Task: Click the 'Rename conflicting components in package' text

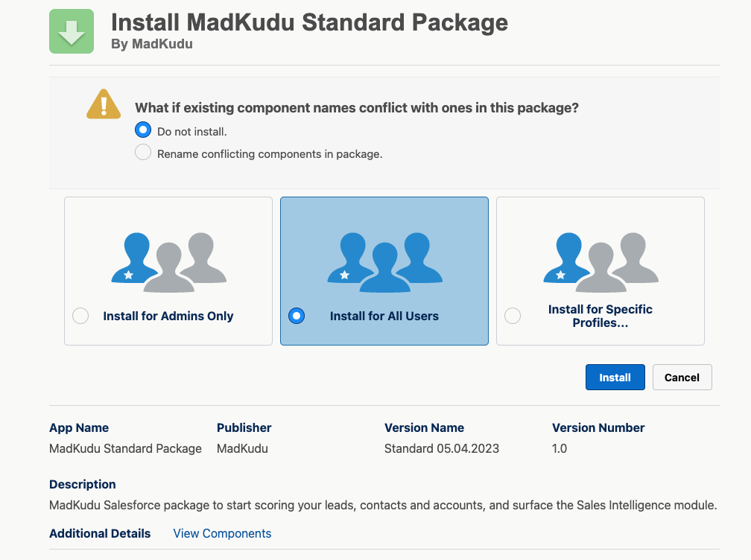Action: 270,154
